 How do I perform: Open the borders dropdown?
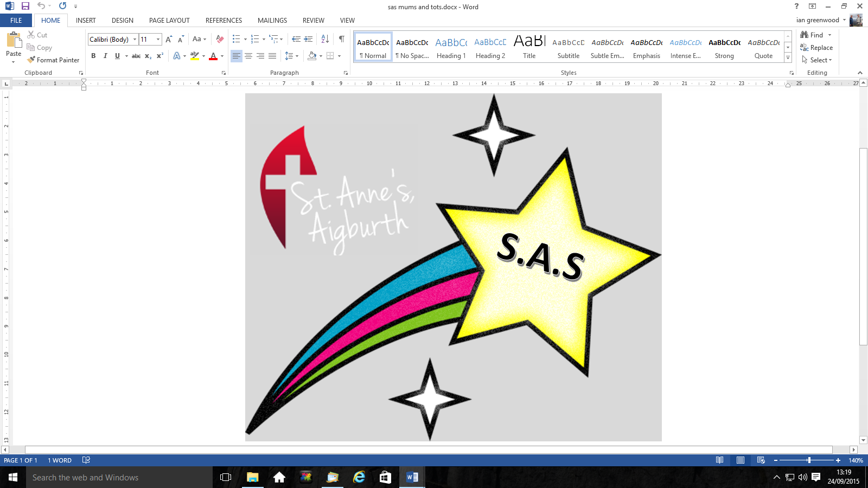click(x=339, y=56)
